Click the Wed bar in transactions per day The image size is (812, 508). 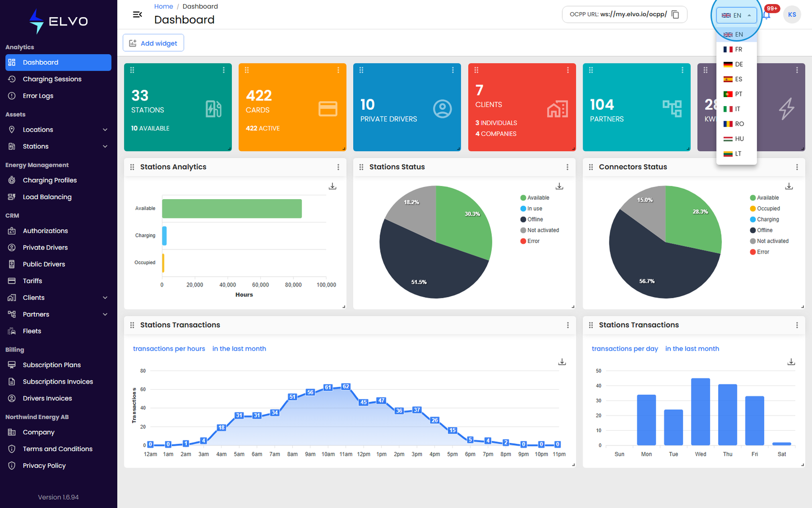pos(700,411)
